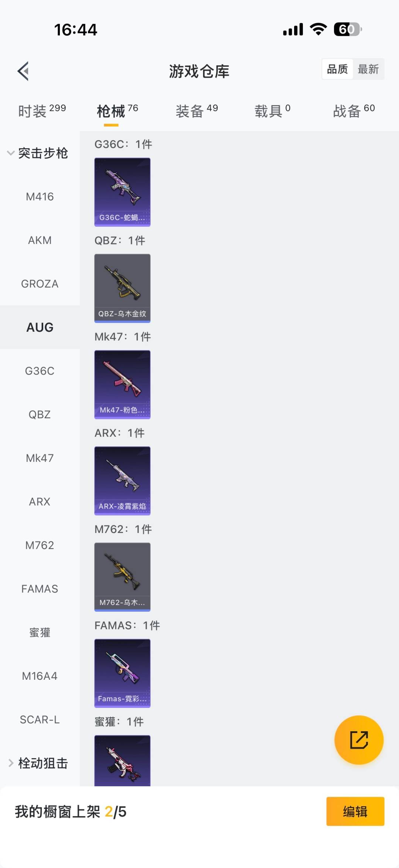The width and height of the screenshot is (399, 868).
Task: Tap the back arrow icon
Action: coord(23,71)
